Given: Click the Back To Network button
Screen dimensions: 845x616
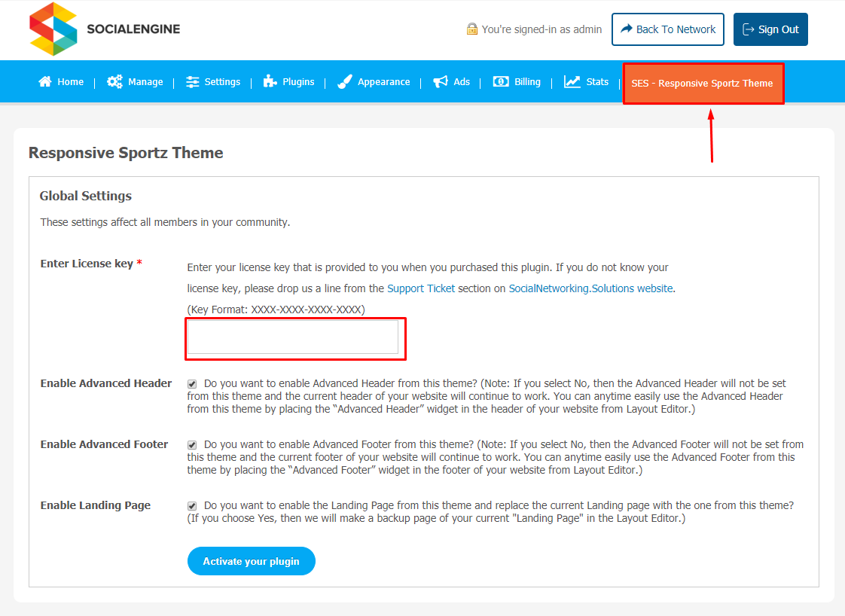Looking at the screenshot, I should pyautogui.click(x=668, y=29).
